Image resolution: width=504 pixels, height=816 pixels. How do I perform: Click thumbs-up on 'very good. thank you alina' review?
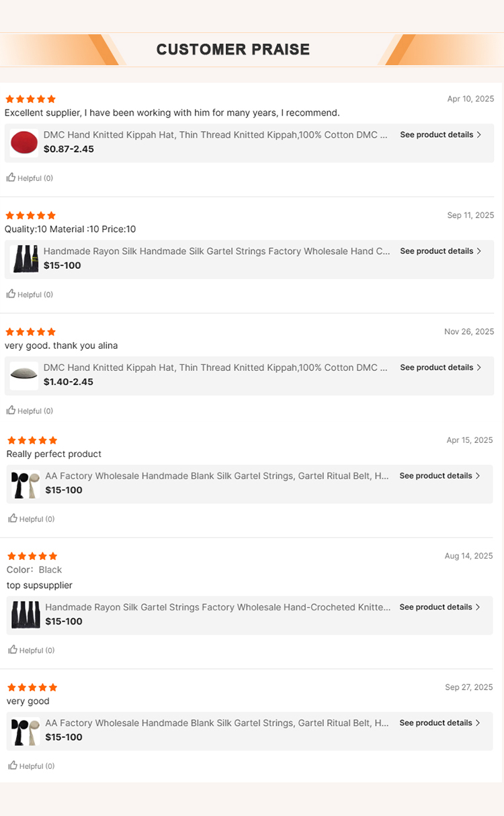(11, 411)
